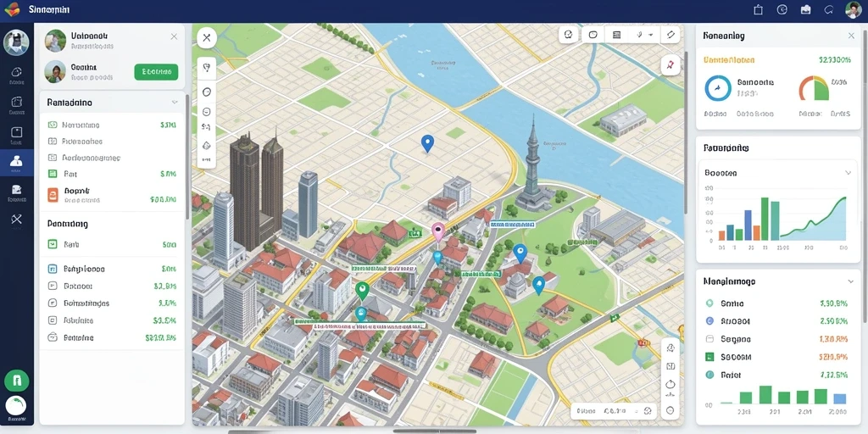Open the dropdown above the bar chart
This screenshot has height=434, width=868.
pyautogui.click(x=777, y=173)
